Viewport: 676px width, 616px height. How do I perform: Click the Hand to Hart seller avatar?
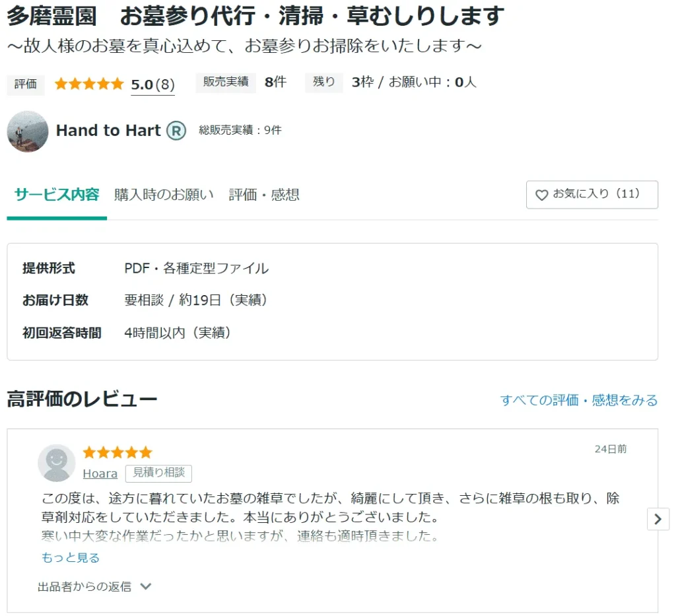[28, 131]
